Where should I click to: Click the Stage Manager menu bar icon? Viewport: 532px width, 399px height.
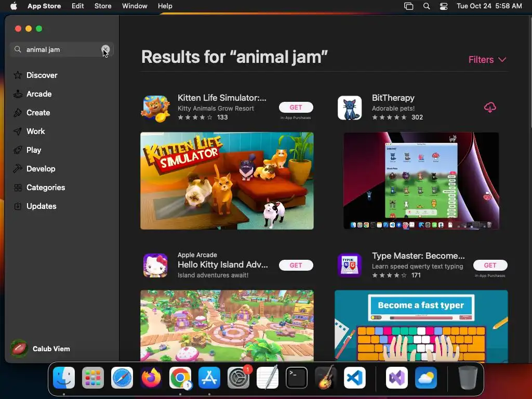click(x=408, y=6)
